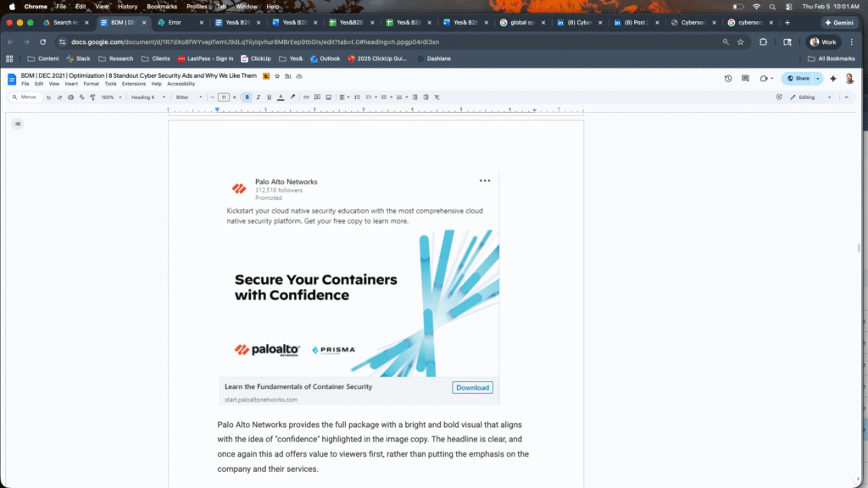Select the Paint format tool

92,97
